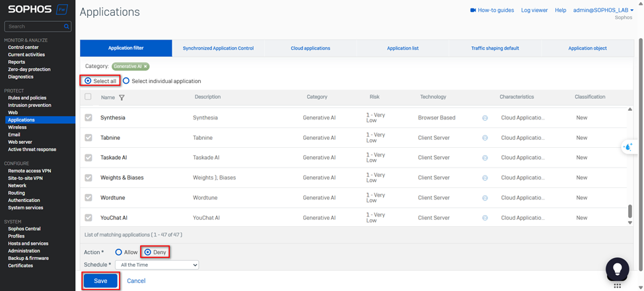Open the Traffic shaping default tab
This screenshot has width=644, height=291.
point(495,48)
